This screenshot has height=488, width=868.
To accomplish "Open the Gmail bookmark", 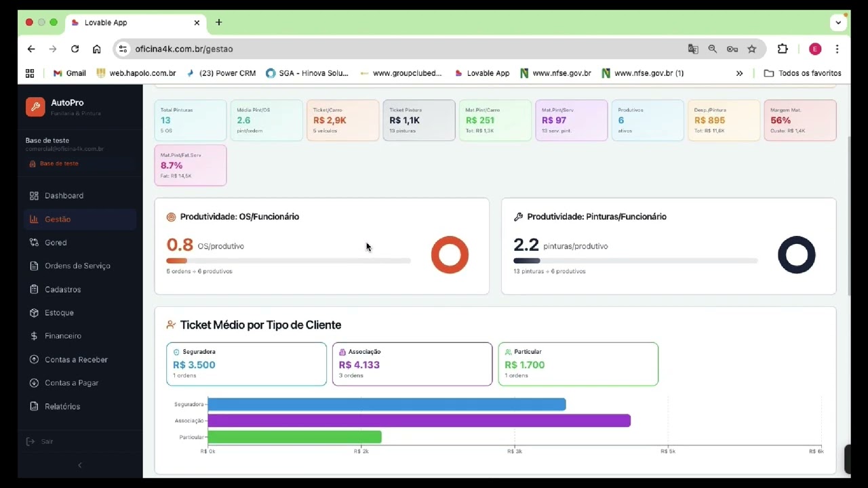I will pos(69,73).
